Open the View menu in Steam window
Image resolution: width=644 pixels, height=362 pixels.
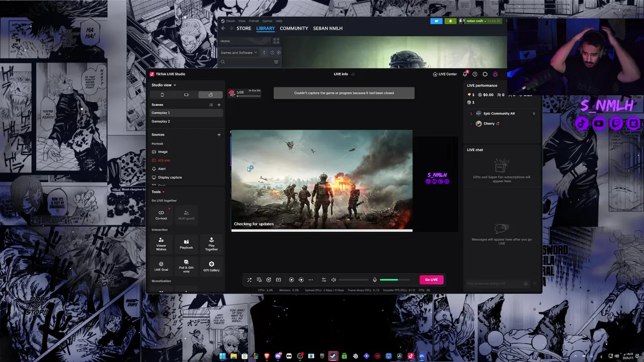click(x=242, y=21)
